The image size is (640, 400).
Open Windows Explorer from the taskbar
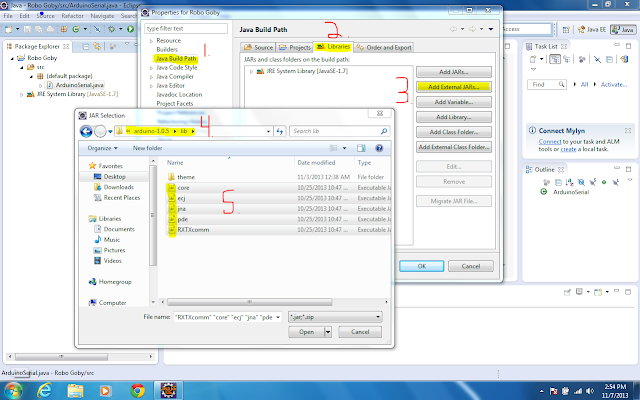tap(75, 391)
